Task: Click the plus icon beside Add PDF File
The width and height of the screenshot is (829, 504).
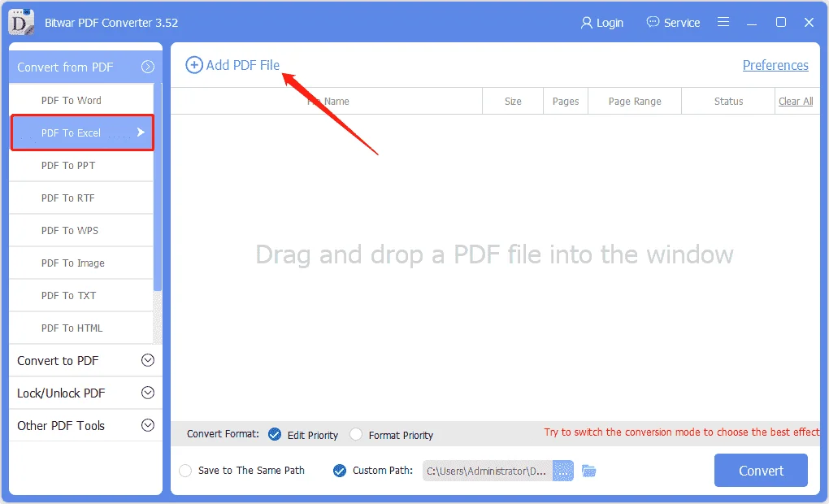Action: (194, 65)
